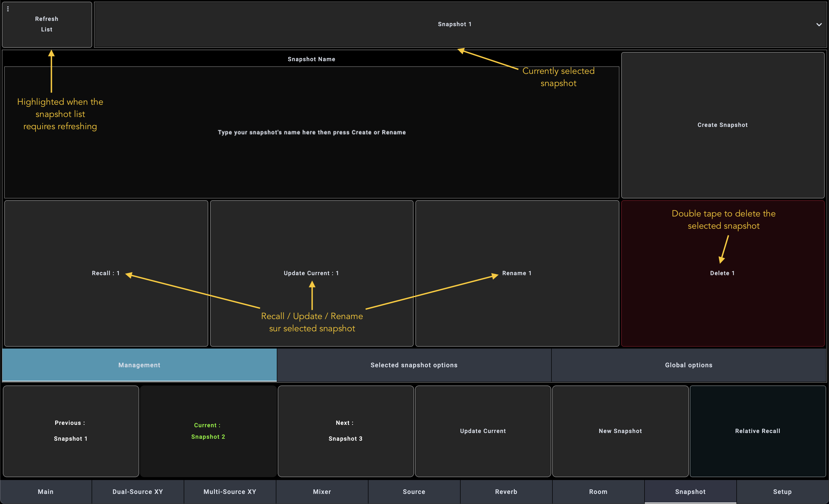Go to Next : Snapshot 3
Image resolution: width=829 pixels, height=504 pixels.
click(x=345, y=431)
